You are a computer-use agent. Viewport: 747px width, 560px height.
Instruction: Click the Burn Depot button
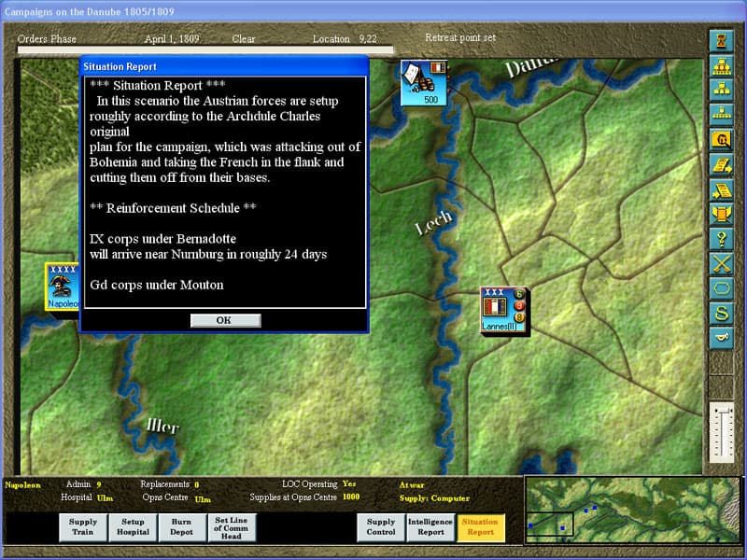182,527
